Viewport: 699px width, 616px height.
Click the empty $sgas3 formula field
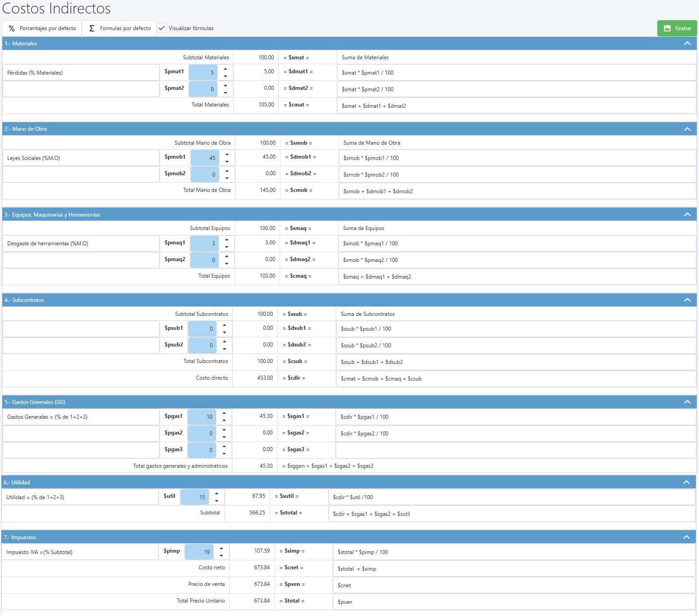pyautogui.click(x=515, y=450)
